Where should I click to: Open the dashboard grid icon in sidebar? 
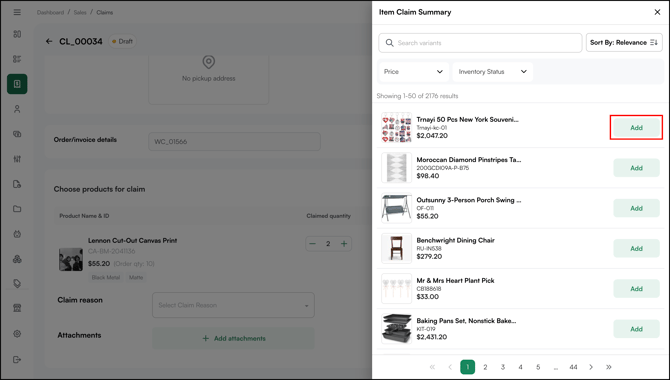click(17, 34)
